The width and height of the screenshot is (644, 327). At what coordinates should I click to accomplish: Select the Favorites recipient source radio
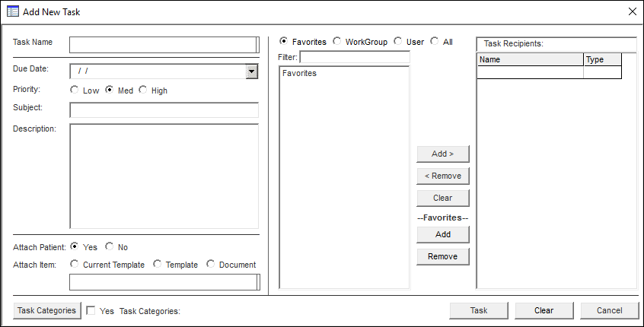point(283,41)
